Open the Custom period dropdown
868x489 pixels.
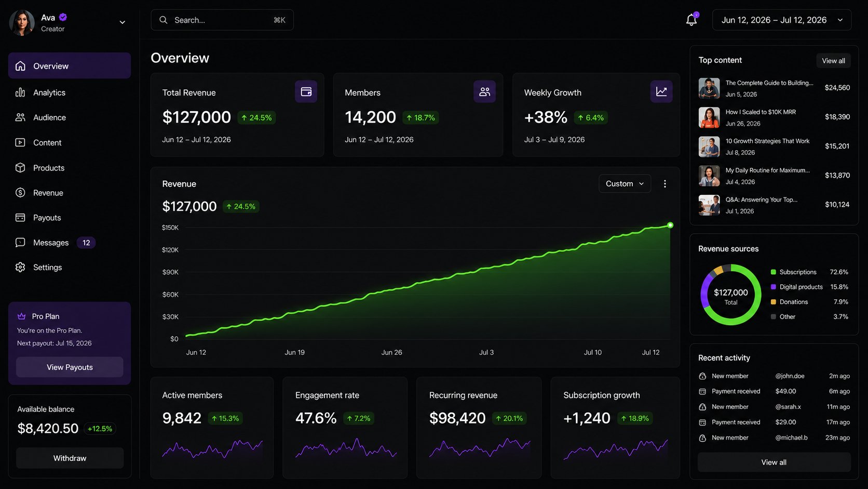[625, 184]
